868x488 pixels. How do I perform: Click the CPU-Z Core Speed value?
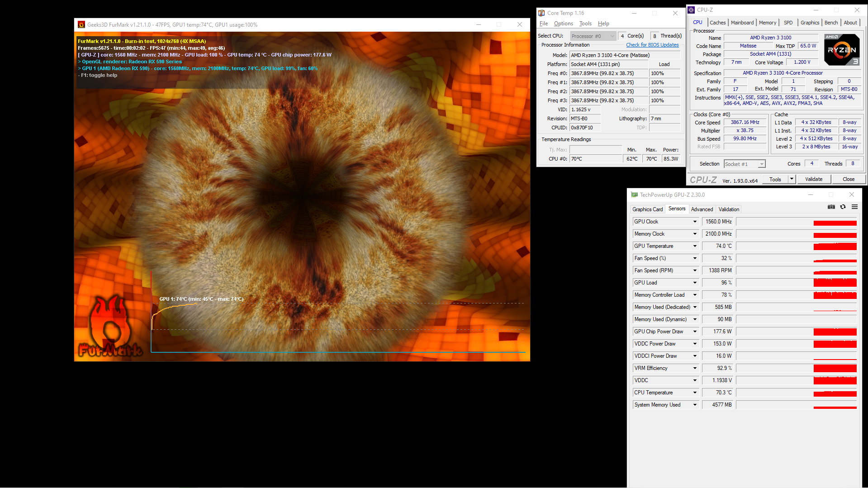pos(745,123)
